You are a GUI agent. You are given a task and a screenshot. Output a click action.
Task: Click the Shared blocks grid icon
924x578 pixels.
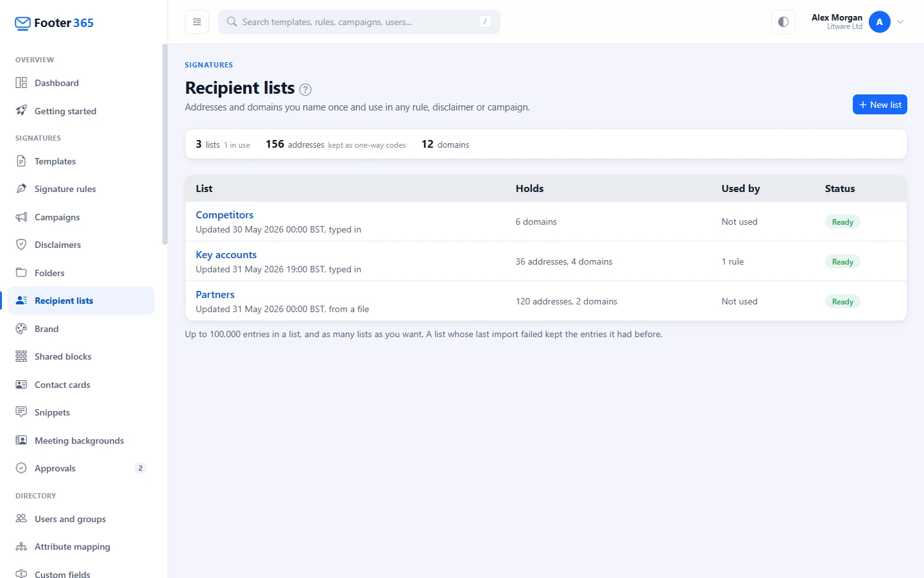pos(21,356)
